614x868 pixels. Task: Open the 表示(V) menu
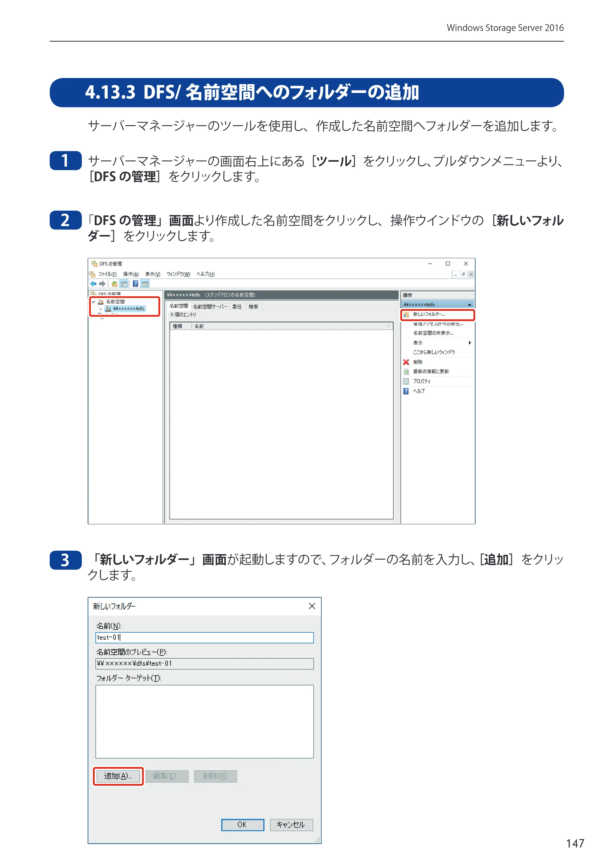coord(153,274)
